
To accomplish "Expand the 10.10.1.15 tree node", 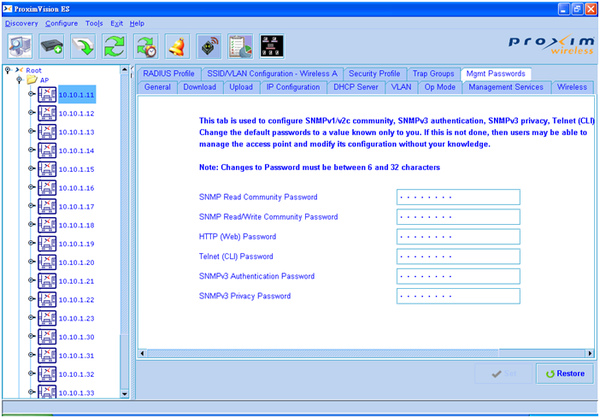I will click(31, 168).
